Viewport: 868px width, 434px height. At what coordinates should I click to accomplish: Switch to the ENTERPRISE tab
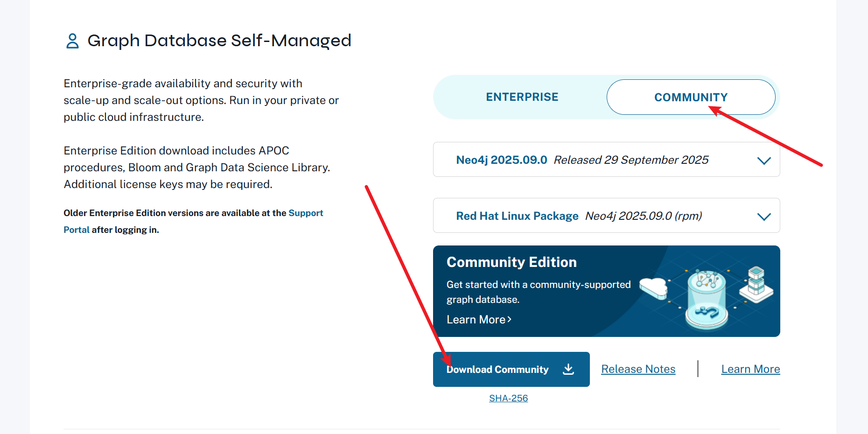[x=522, y=97]
